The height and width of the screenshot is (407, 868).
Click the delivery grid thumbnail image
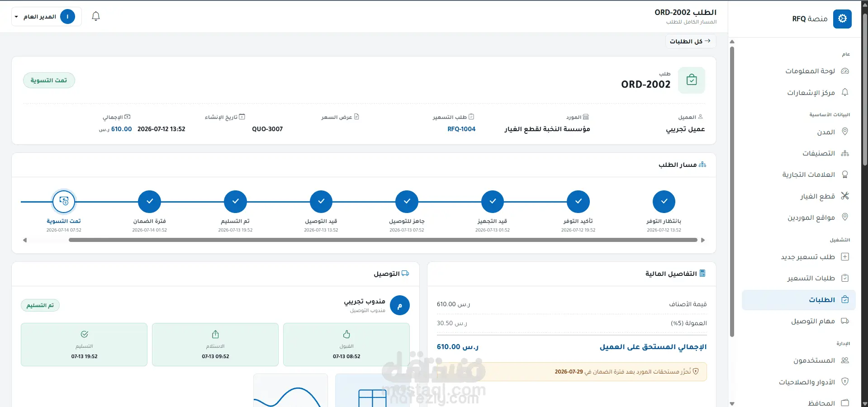tap(372, 390)
